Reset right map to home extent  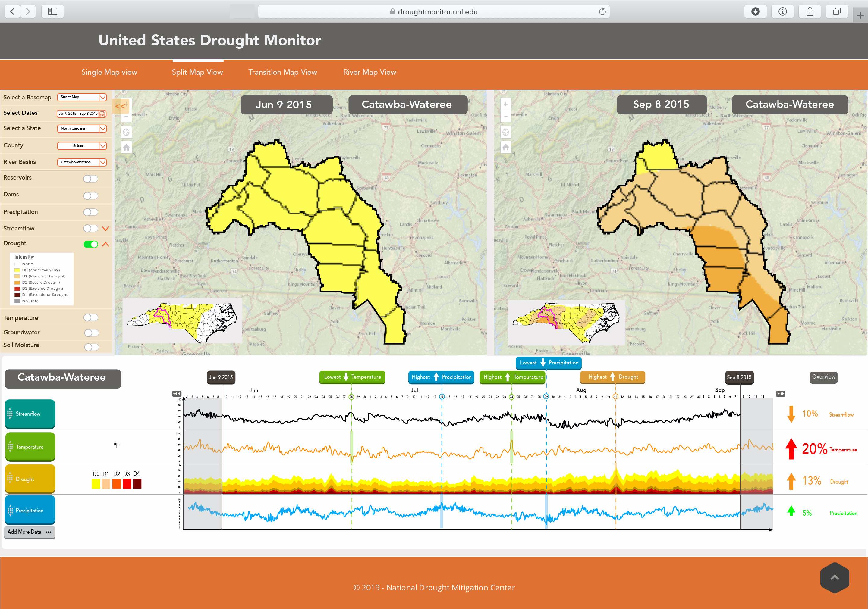point(506,147)
